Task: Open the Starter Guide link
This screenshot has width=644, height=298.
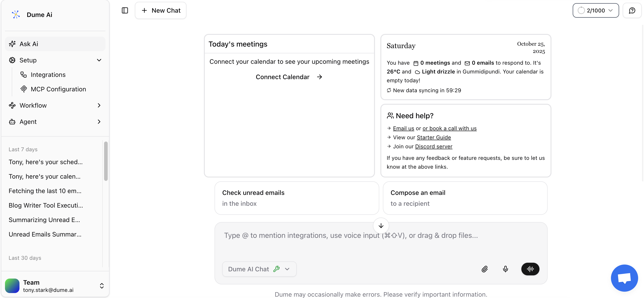Action: click(434, 137)
